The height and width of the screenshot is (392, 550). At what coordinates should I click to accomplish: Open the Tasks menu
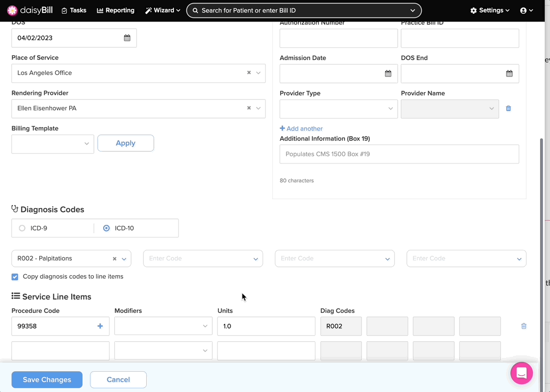[x=74, y=10]
